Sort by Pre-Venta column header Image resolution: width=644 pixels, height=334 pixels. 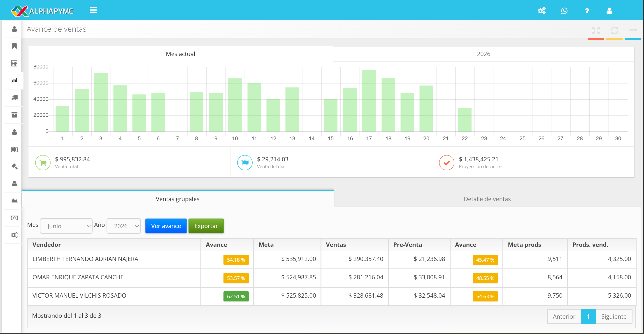419,245
